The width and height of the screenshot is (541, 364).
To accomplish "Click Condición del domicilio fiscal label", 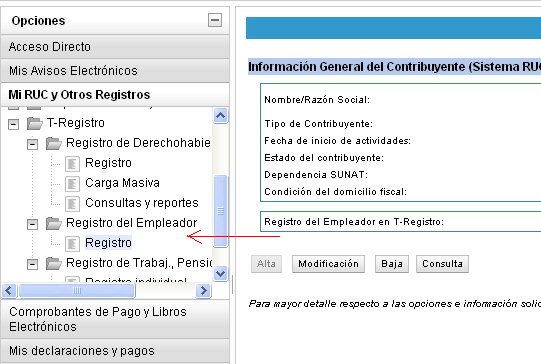I will pyautogui.click(x=335, y=191).
